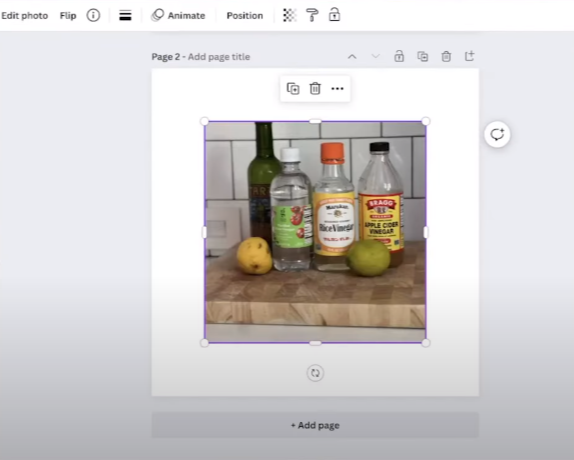Open the Flip menu option
The height and width of the screenshot is (460, 574).
point(68,16)
